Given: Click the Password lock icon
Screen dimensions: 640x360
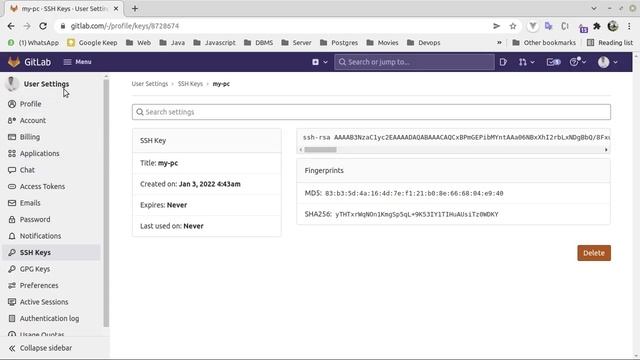Looking at the screenshot, I should click(x=12, y=220).
